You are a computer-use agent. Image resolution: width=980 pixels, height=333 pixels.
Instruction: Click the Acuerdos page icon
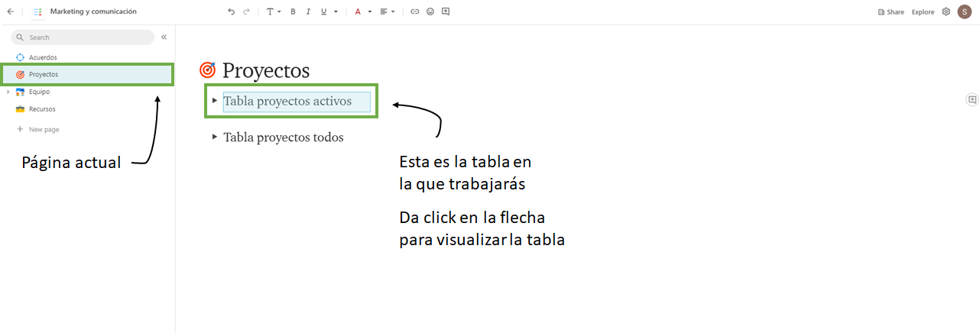21,57
